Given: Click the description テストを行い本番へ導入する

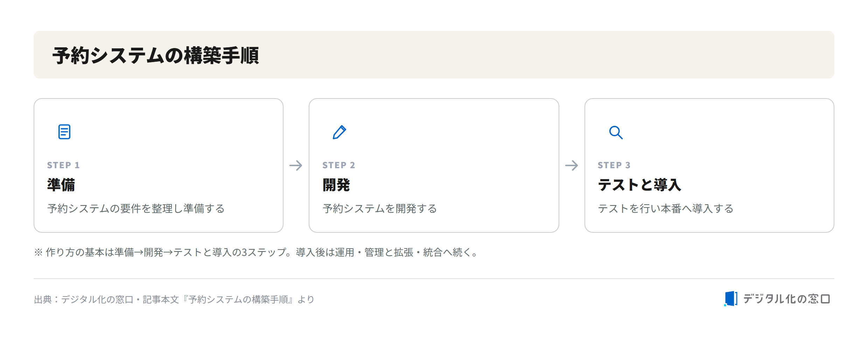Looking at the screenshot, I should 666,209.
